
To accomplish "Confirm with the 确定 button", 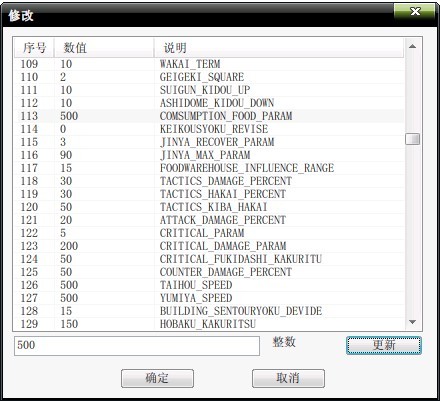I will click(x=157, y=378).
